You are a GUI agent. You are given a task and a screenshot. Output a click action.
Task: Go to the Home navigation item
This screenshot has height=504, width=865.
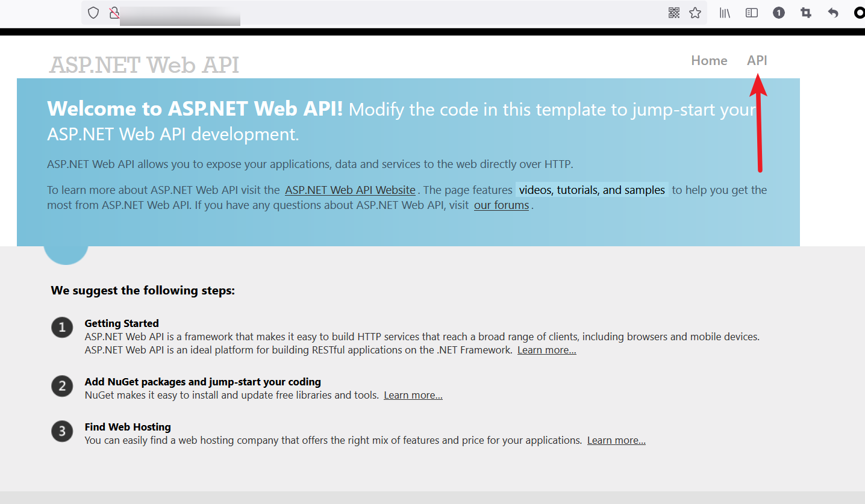[x=709, y=60]
